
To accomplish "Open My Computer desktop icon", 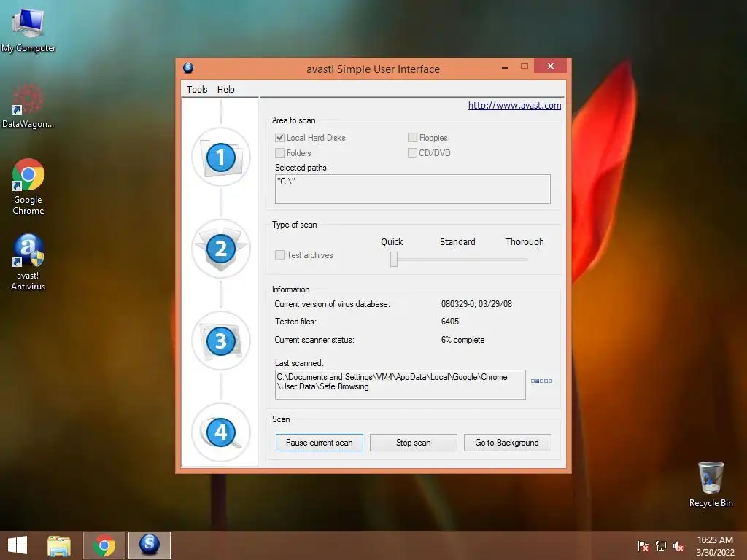I will [28, 29].
